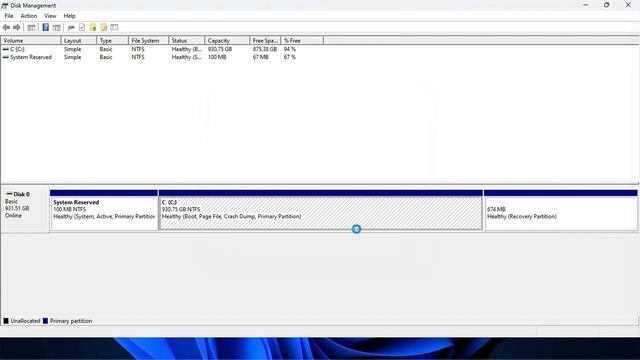Sort by the Type column header
Image resolution: width=640 pixels, height=360 pixels.
(x=113, y=41)
